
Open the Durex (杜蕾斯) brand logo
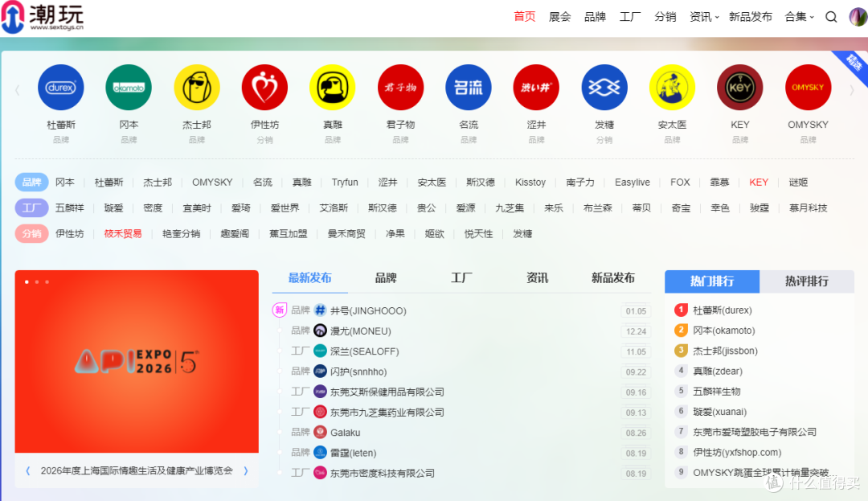(61, 88)
